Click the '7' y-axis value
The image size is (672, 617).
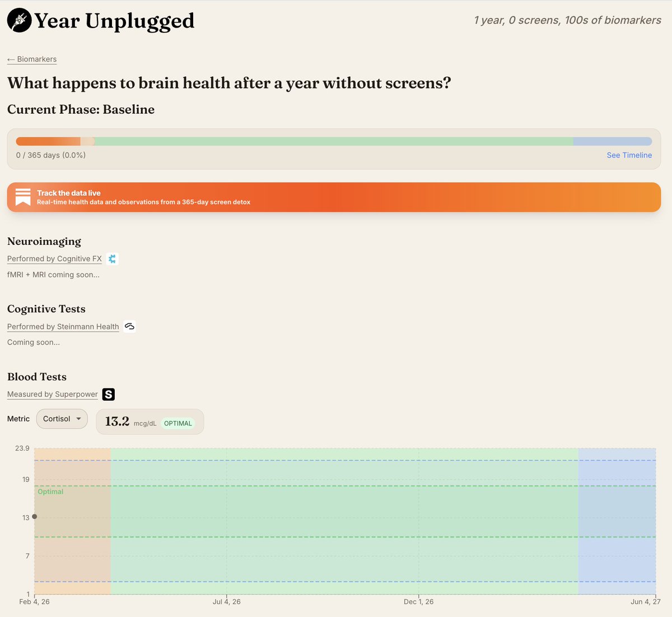point(27,556)
